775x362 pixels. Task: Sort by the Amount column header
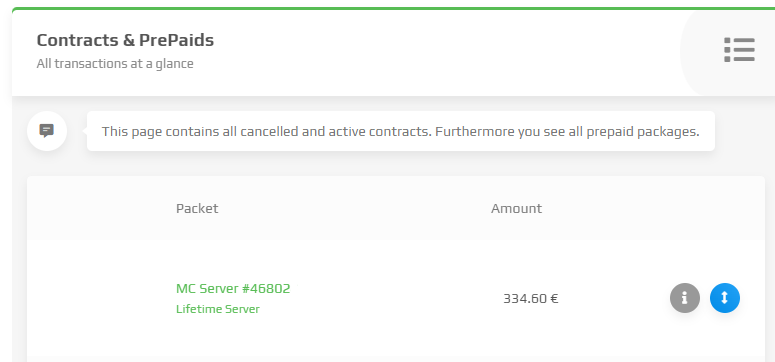516,208
